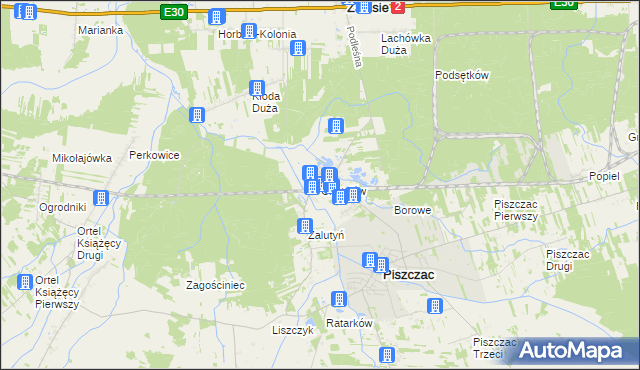Click the Podleśna street label

(354, 47)
